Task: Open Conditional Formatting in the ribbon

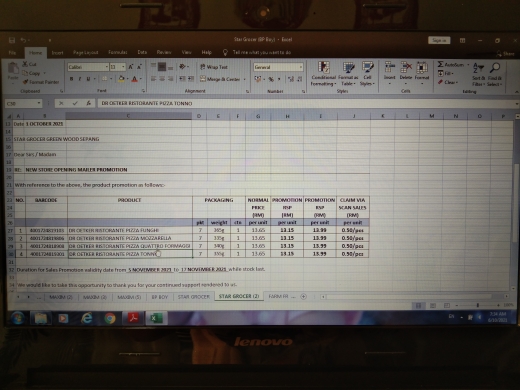Action: (323, 74)
